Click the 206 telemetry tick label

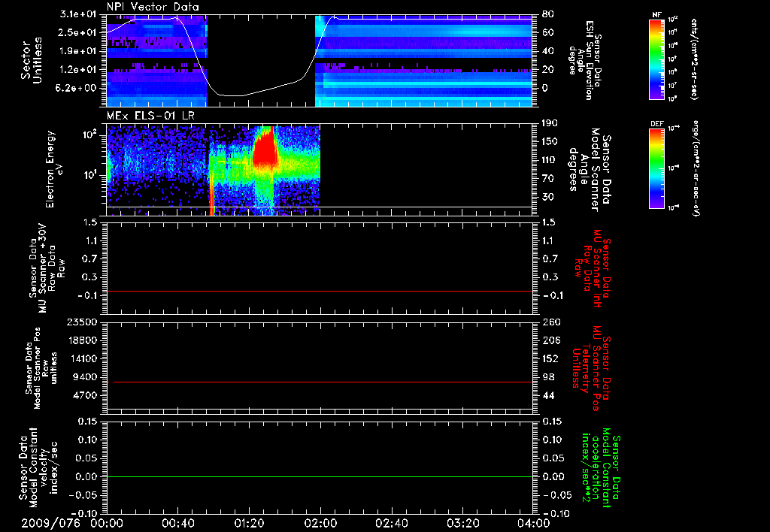point(550,340)
